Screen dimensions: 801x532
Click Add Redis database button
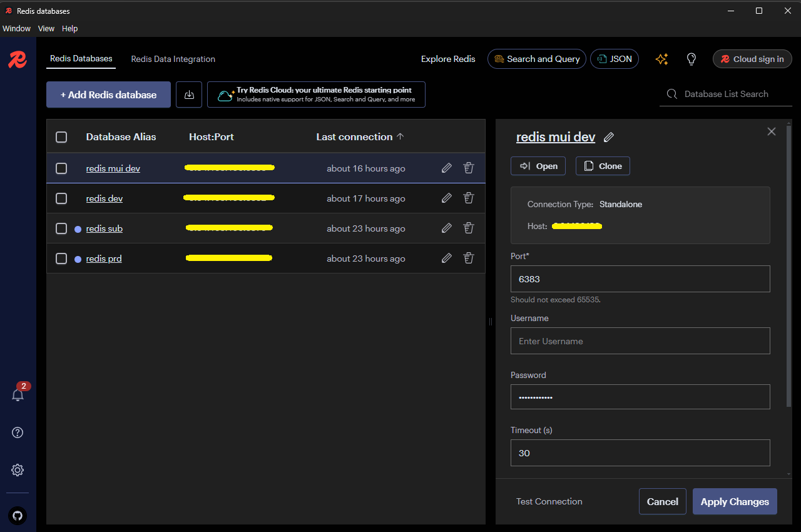tap(108, 95)
